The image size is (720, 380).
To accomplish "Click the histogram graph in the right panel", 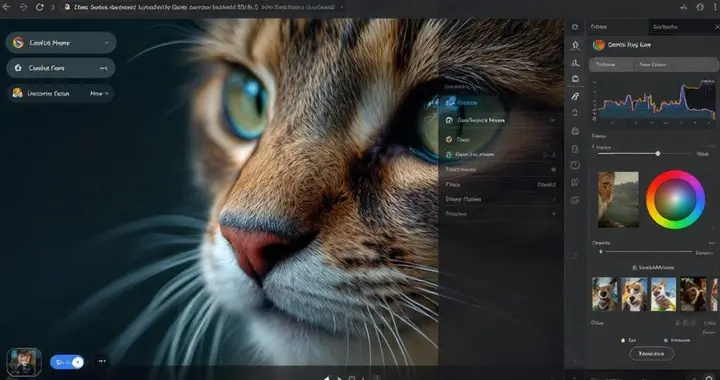I will pos(655,101).
